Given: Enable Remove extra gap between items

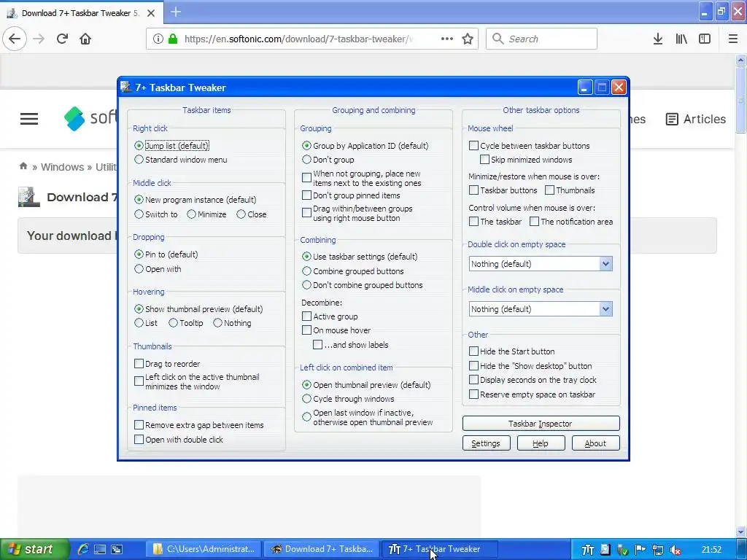Looking at the screenshot, I should (x=139, y=425).
